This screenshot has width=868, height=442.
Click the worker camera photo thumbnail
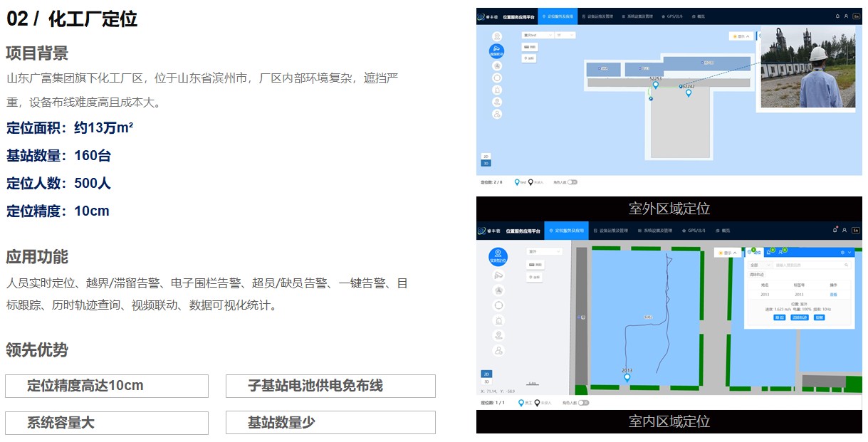coord(807,66)
